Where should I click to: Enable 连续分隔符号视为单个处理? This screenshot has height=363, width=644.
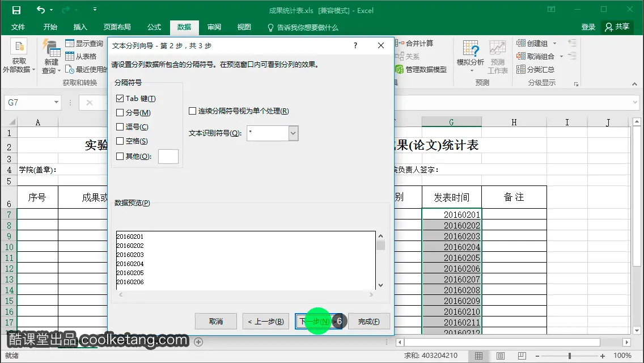pyautogui.click(x=192, y=111)
